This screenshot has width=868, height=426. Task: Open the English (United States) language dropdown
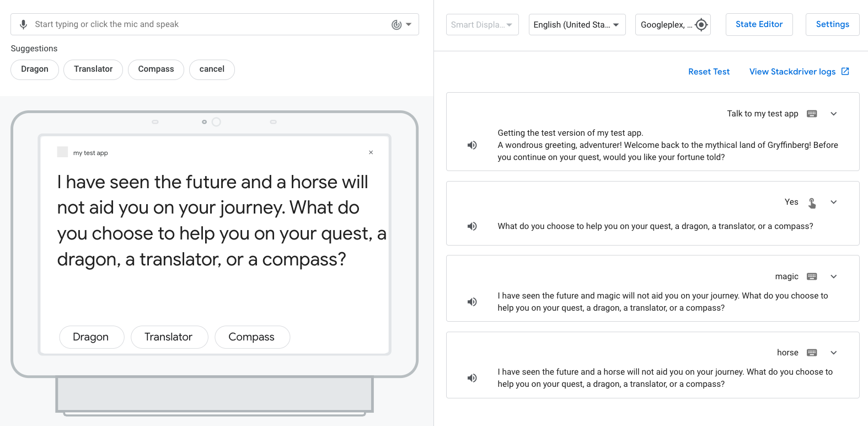576,25
